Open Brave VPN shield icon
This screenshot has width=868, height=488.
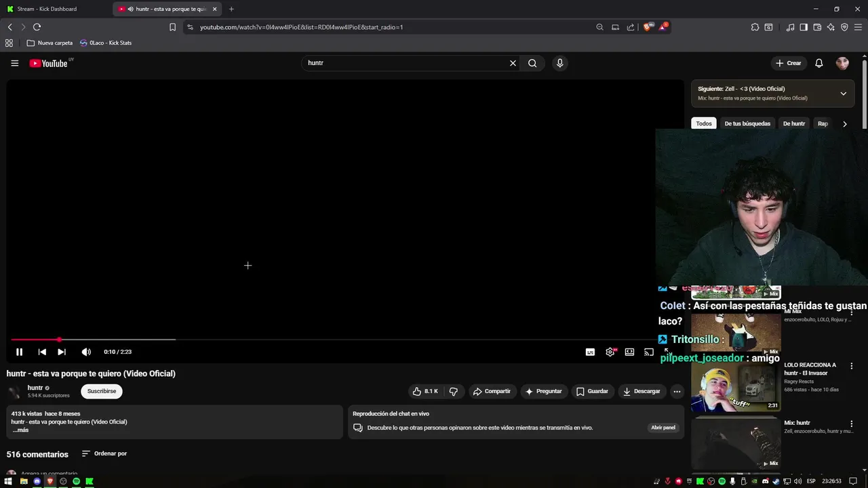tap(844, 27)
